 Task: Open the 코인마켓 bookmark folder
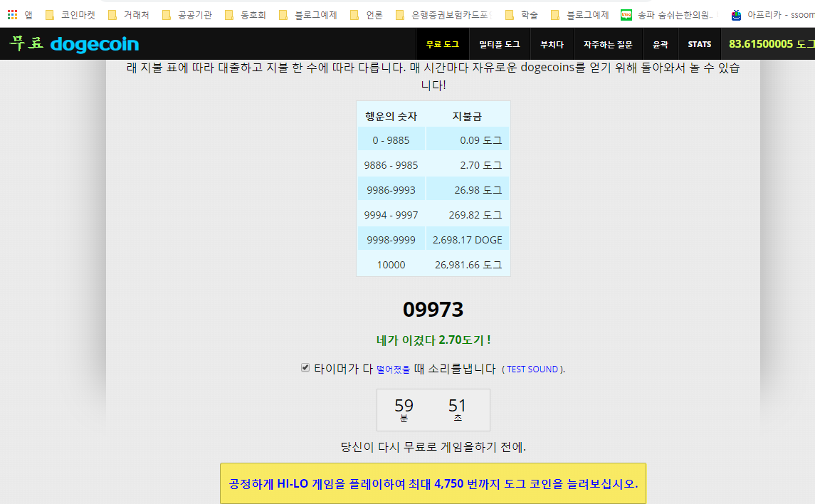point(70,15)
